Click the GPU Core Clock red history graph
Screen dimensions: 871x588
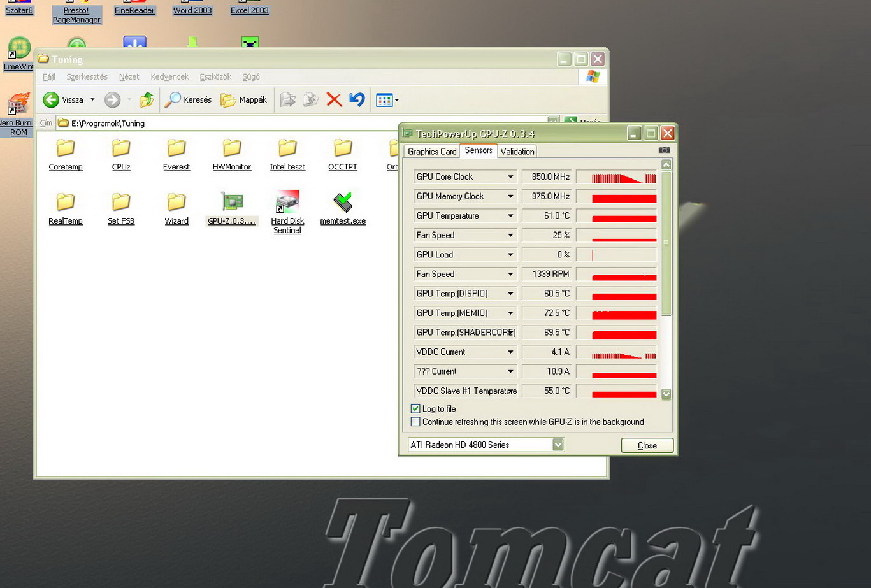click(x=616, y=177)
